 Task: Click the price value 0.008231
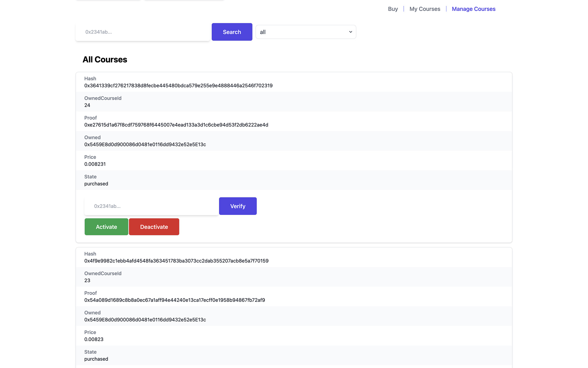(95, 164)
